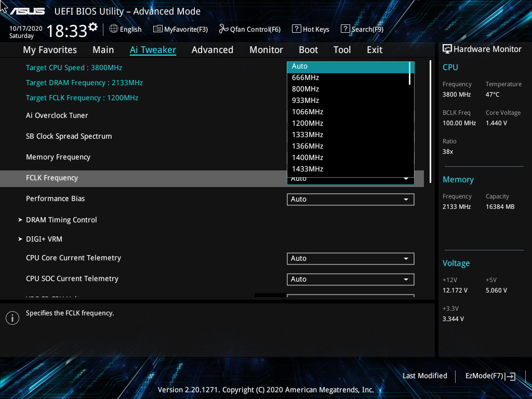Click the Core Voltage 1.440 V value
Screen dimensions: 532x399
coord(496,123)
